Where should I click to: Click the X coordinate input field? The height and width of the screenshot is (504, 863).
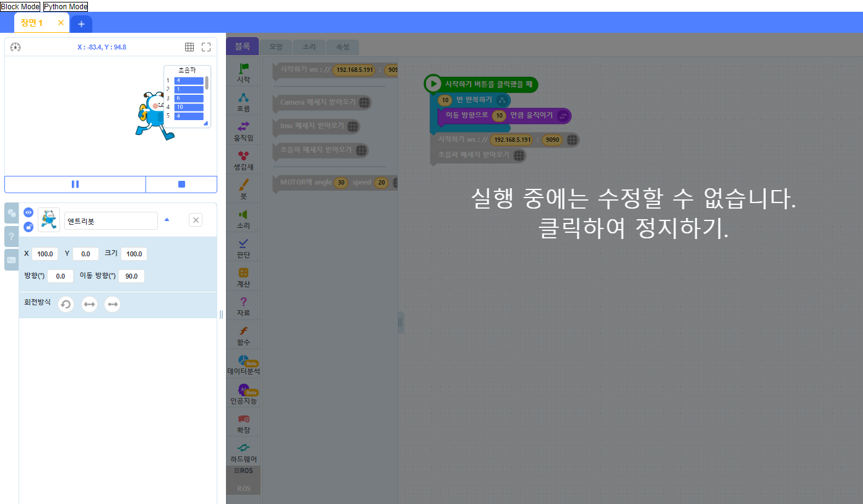(44, 253)
